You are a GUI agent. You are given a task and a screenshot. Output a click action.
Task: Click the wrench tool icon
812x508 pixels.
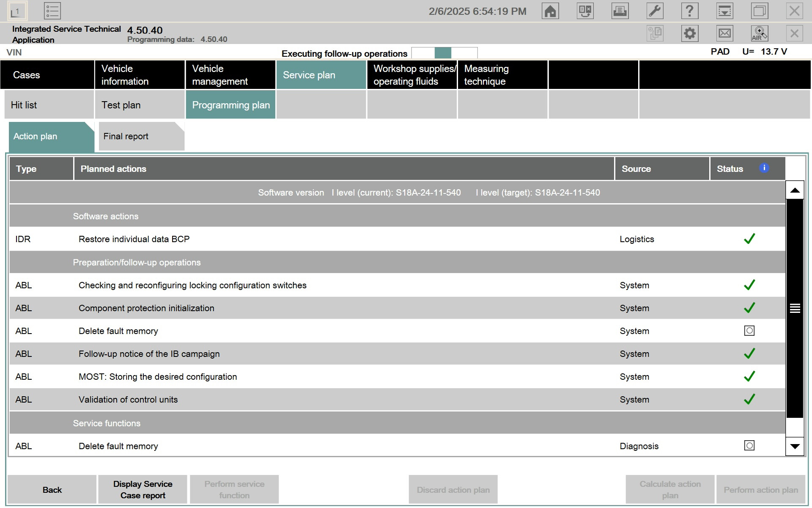[x=655, y=11]
